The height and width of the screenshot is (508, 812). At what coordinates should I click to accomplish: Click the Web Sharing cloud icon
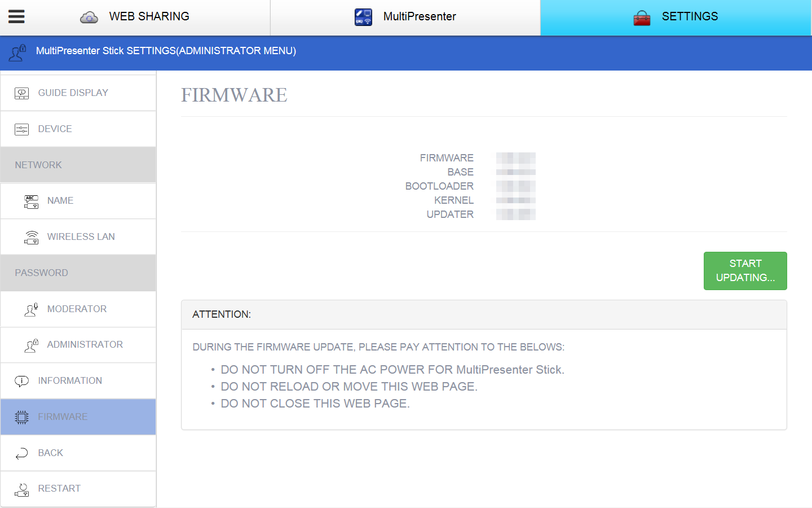[x=88, y=16]
